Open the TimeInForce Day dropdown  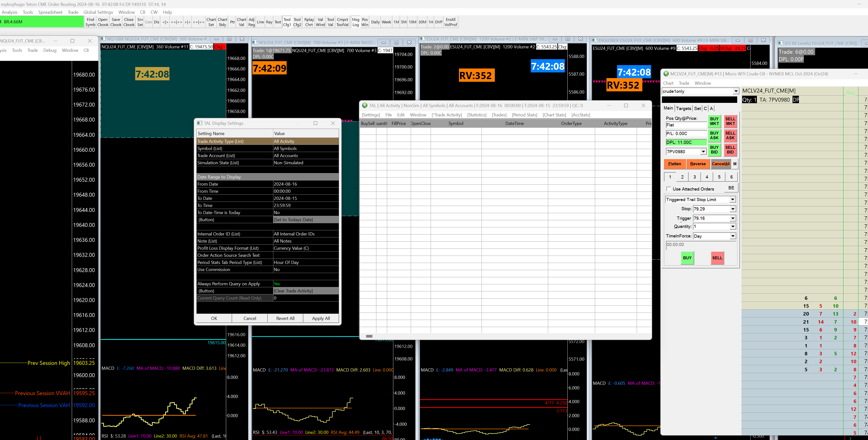(x=733, y=236)
